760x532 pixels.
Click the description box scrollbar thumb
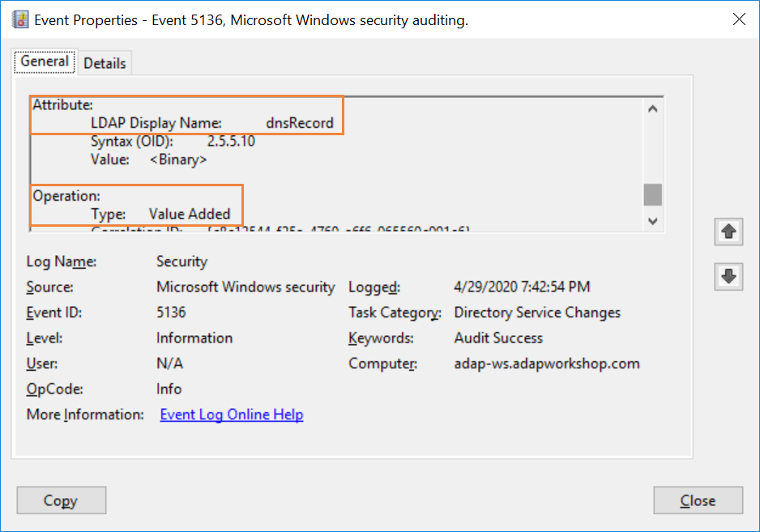tap(653, 194)
